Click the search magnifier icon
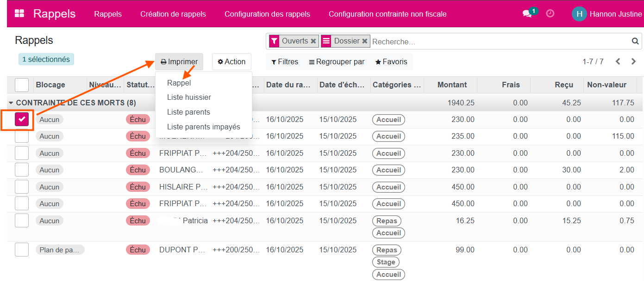644x281 pixels. (635, 41)
